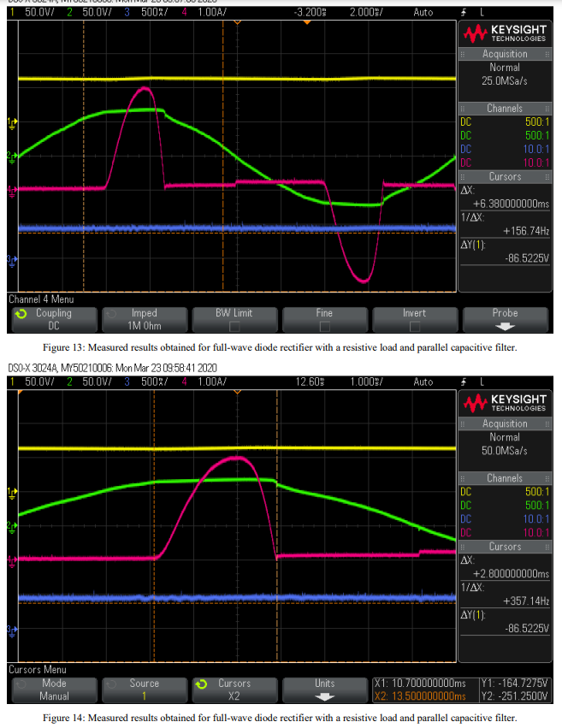Viewport: 562px width, 728px height.
Task: Open the Probe submenu arrow
Action: tap(505, 327)
